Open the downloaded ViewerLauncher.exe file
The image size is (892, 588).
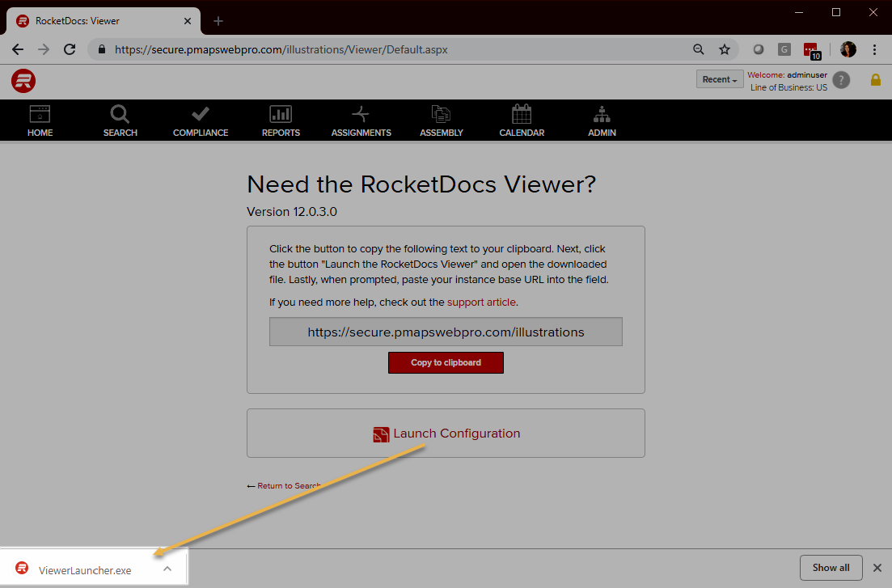coord(85,569)
